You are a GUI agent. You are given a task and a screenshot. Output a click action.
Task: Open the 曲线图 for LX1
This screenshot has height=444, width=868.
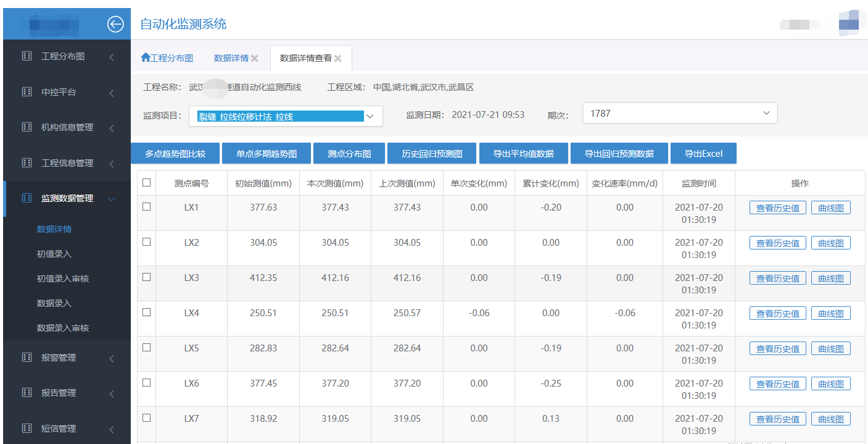pyautogui.click(x=831, y=208)
